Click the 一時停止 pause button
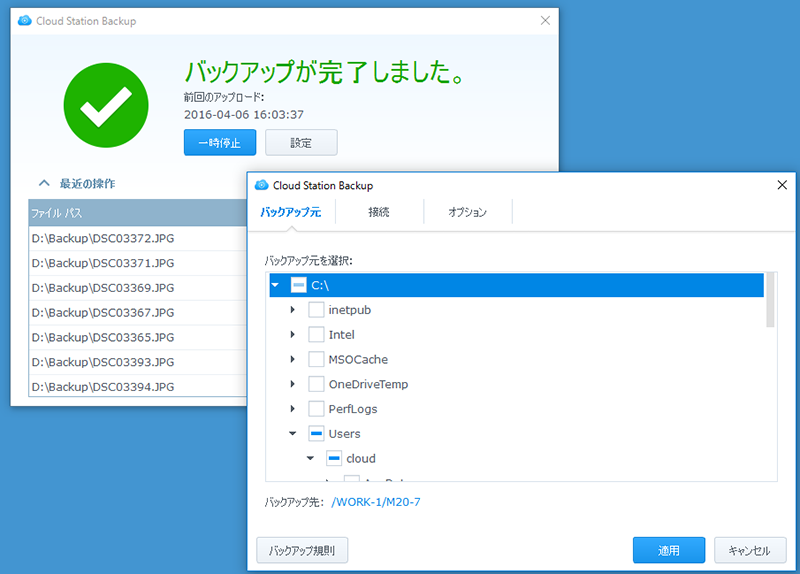The width and height of the screenshot is (800, 574). [x=220, y=142]
